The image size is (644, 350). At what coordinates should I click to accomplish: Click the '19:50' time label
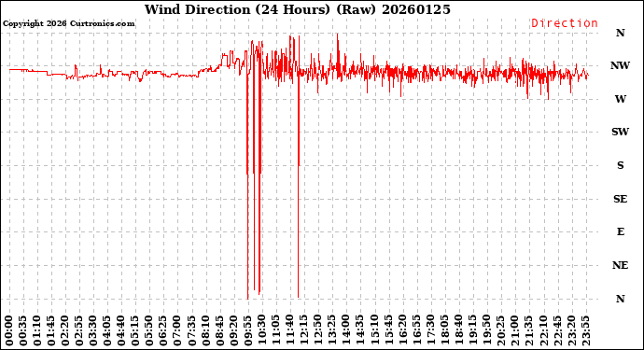[486, 330]
